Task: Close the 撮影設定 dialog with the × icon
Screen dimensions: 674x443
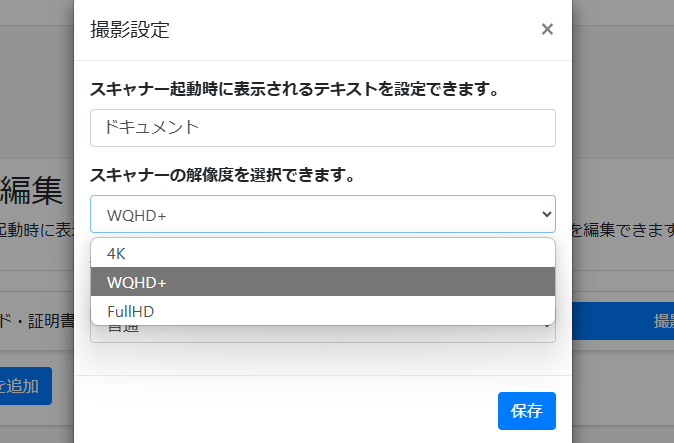Action: coord(547,29)
